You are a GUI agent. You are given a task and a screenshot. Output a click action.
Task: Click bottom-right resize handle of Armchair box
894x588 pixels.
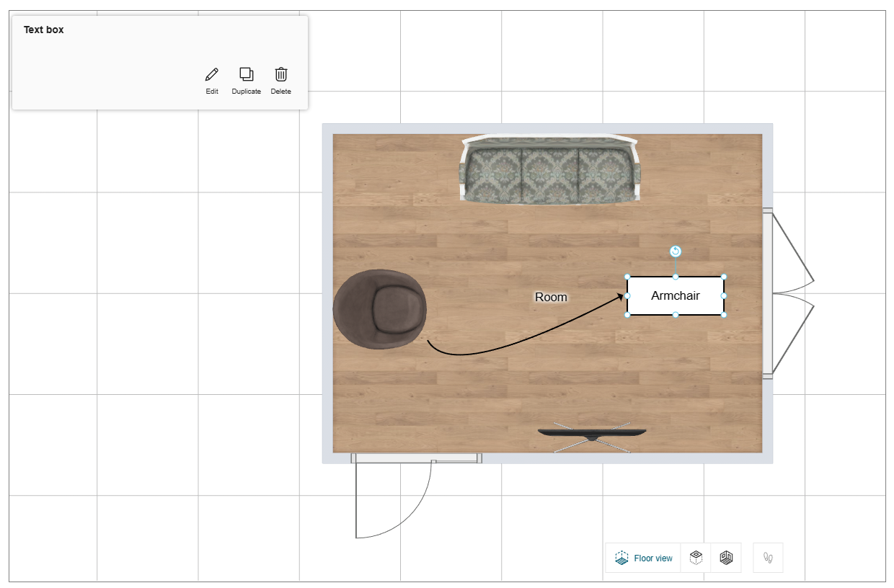pyautogui.click(x=724, y=314)
